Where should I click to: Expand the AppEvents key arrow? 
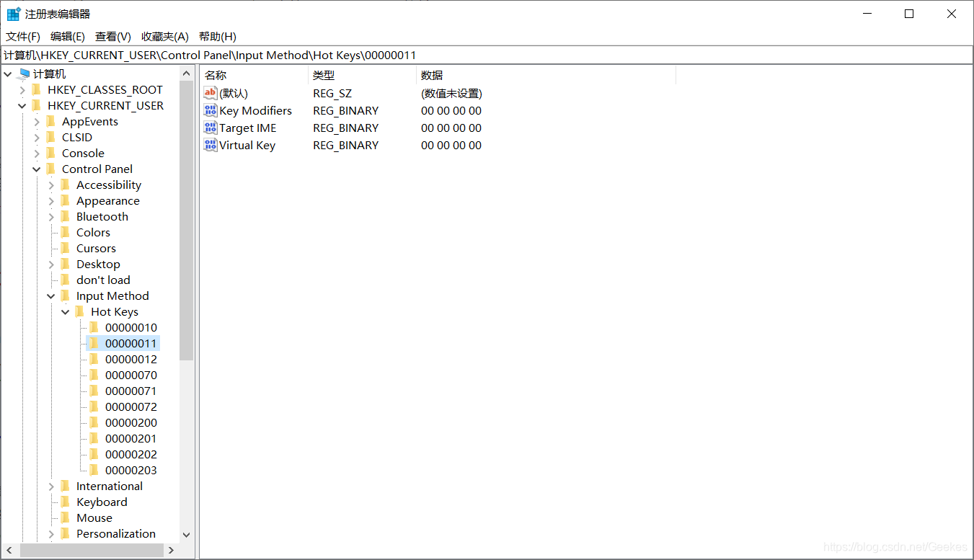[37, 121]
